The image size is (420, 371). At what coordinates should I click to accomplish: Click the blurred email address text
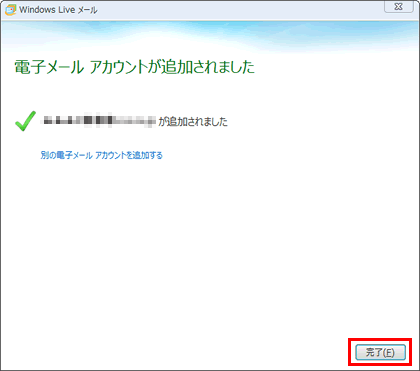tap(99, 120)
